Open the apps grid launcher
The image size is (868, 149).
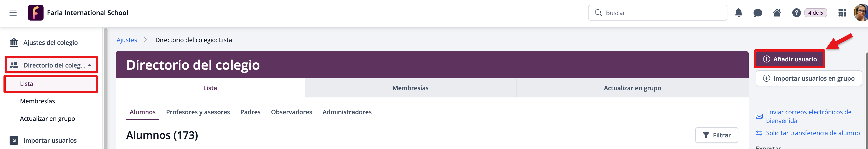[842, 13]
